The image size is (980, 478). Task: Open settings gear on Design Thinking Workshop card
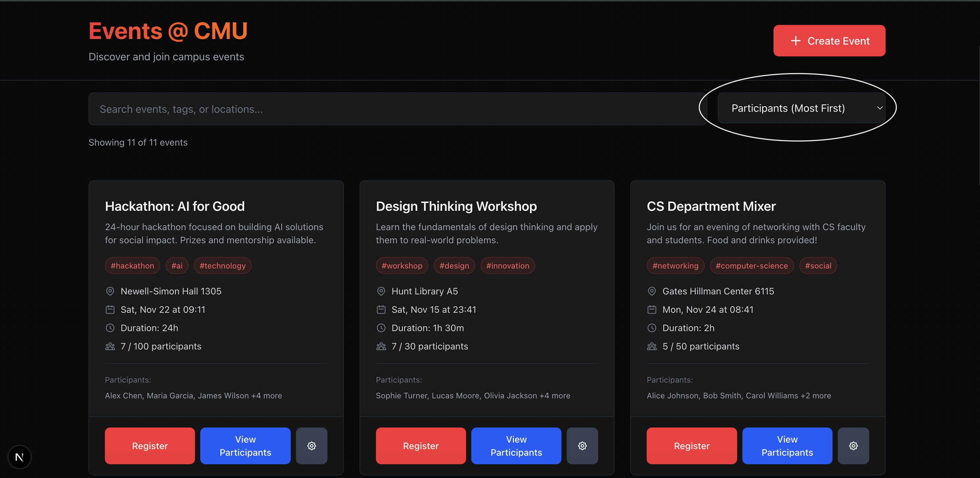(582, 446)
